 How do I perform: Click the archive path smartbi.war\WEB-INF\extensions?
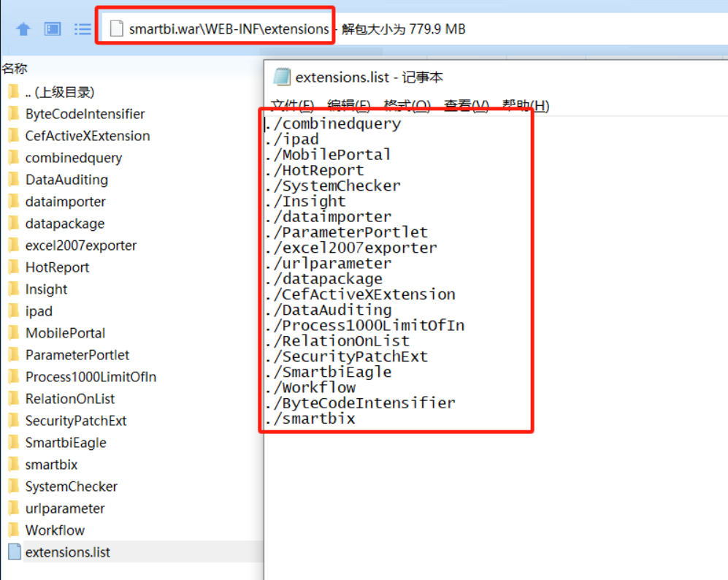229,28
